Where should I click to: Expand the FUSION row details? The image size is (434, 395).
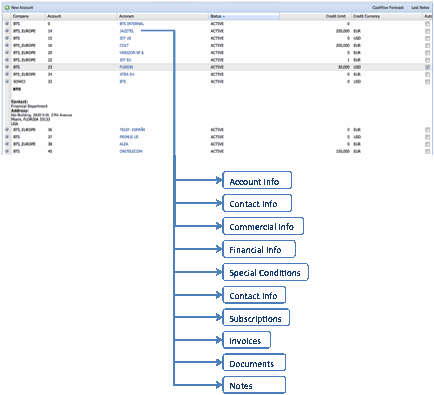(x=7, y=67)
